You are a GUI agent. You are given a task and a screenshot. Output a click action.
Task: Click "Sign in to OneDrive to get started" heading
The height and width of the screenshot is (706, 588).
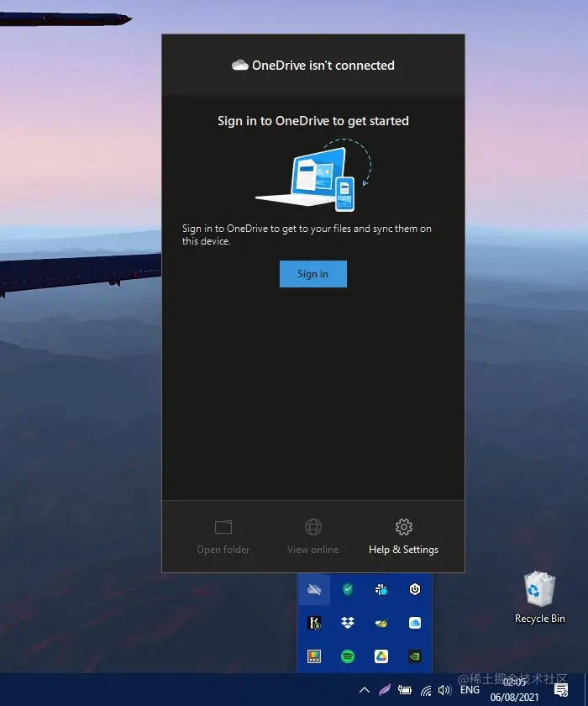(x=313, y=121)
